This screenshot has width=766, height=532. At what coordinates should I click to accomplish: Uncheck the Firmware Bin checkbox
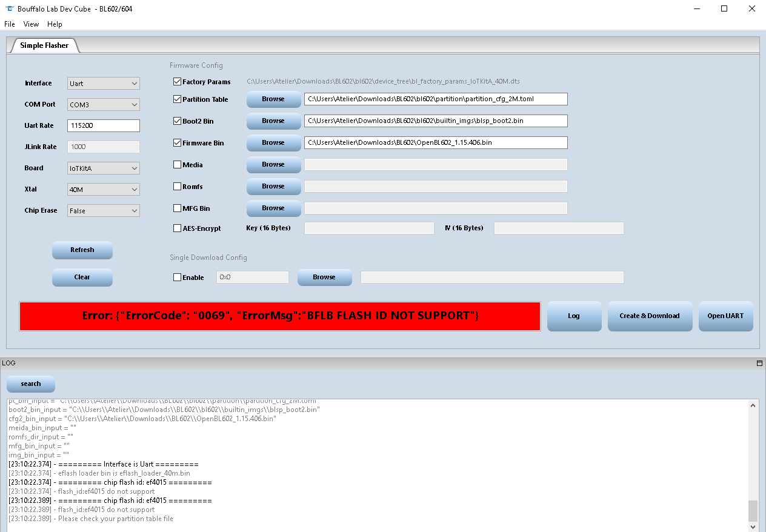tap(177, 143)
